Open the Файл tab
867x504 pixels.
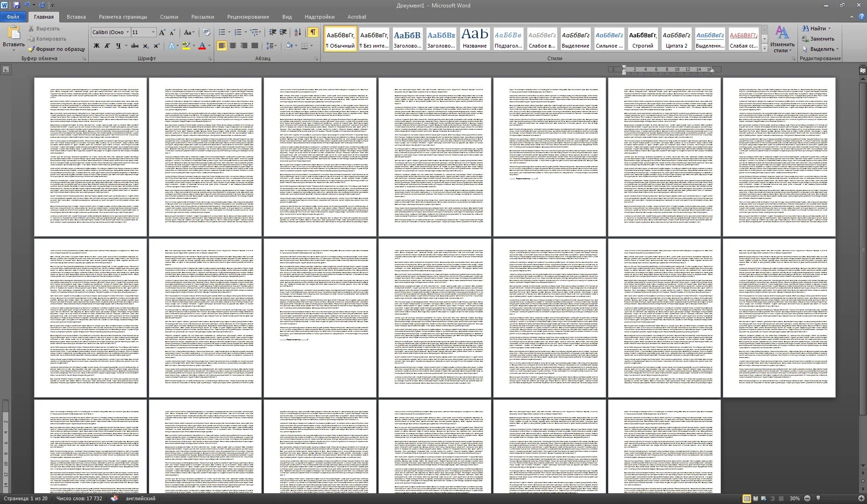point(13,17)
